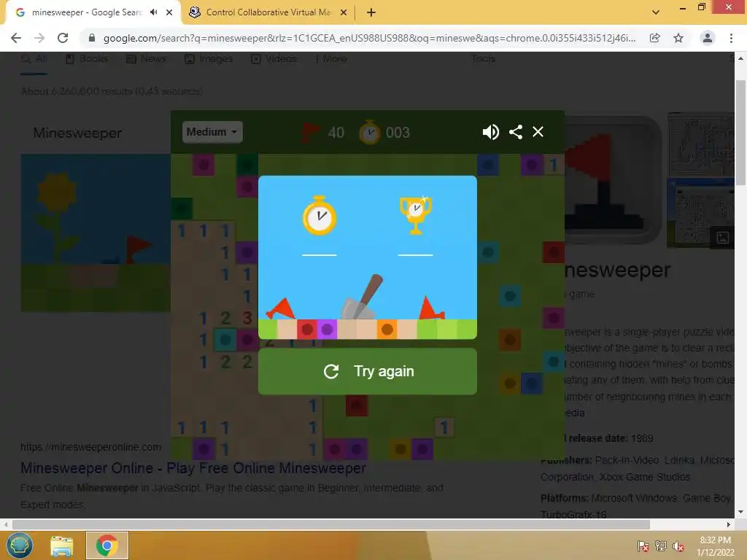
Task: Go back to the previous page
Action: click(16, 38)
